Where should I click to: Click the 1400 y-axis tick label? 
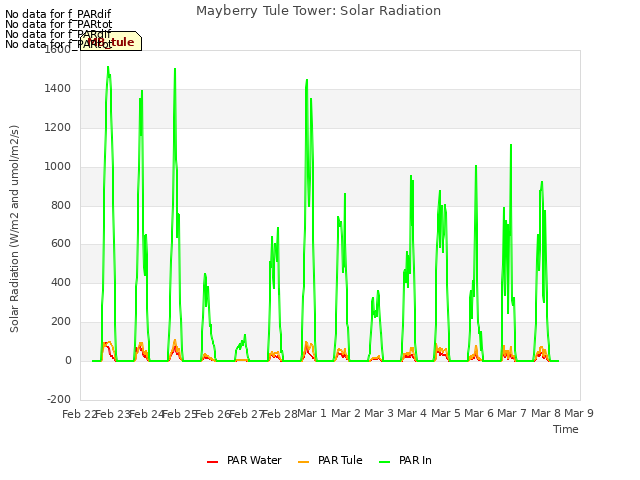[x=58, y=88]
